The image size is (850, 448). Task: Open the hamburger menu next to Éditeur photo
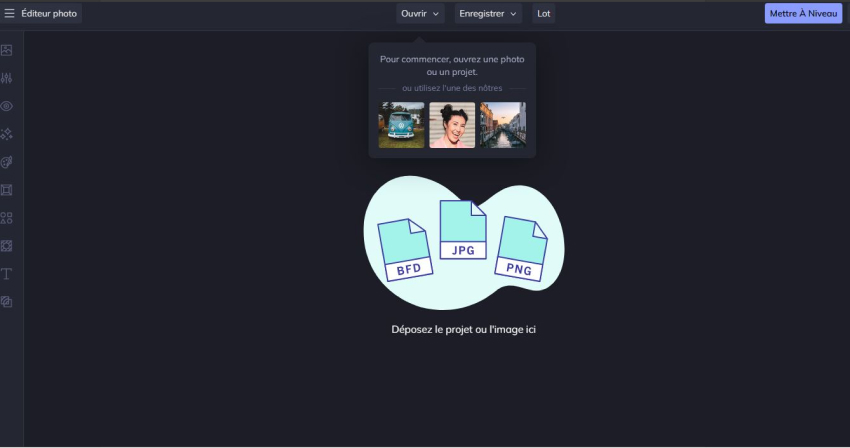10,14
